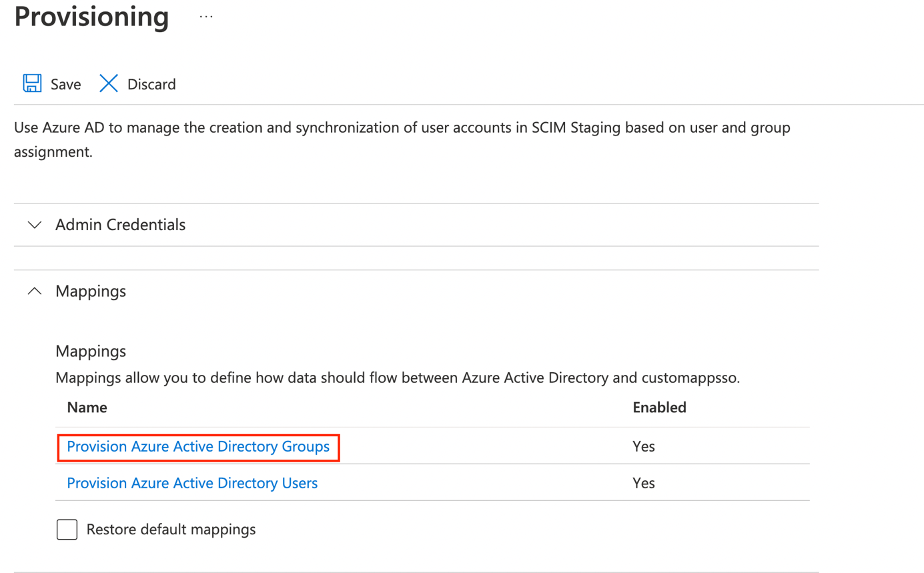Expand Admin Credentials using its chevron
Image resolution: width=924 pixels, height=573 pixels.
pos(35,225)
